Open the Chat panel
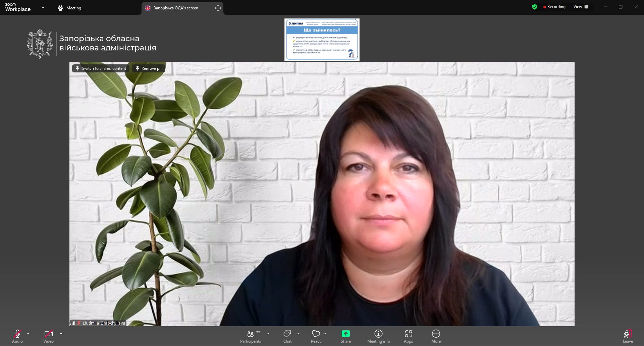644x346 pixels. point(287,336)
